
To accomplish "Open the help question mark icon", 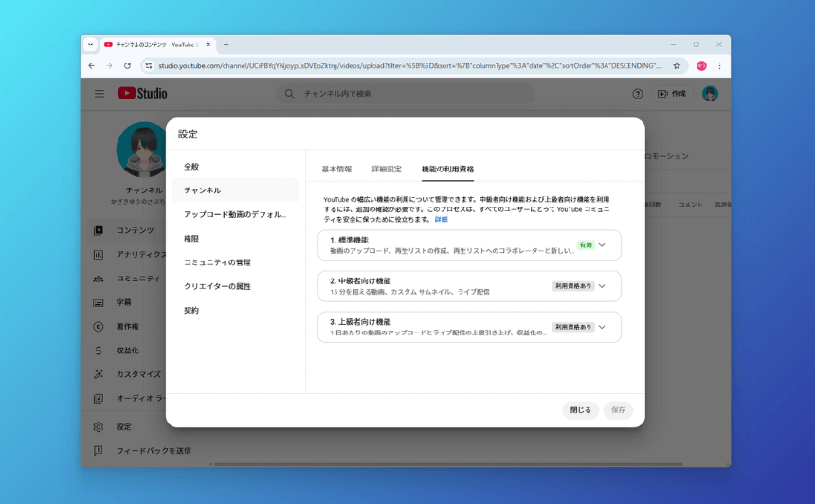I will 637,94.
